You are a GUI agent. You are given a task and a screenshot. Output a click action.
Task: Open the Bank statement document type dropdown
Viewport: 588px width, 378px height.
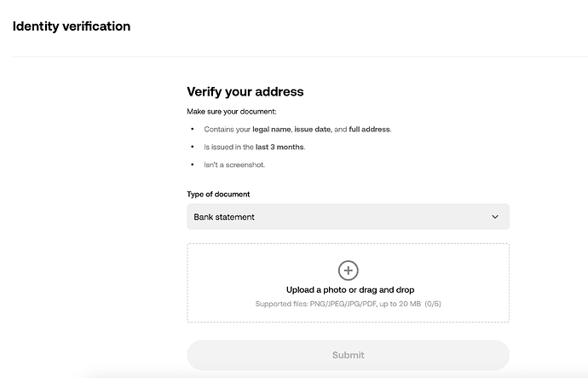(348, 217)
